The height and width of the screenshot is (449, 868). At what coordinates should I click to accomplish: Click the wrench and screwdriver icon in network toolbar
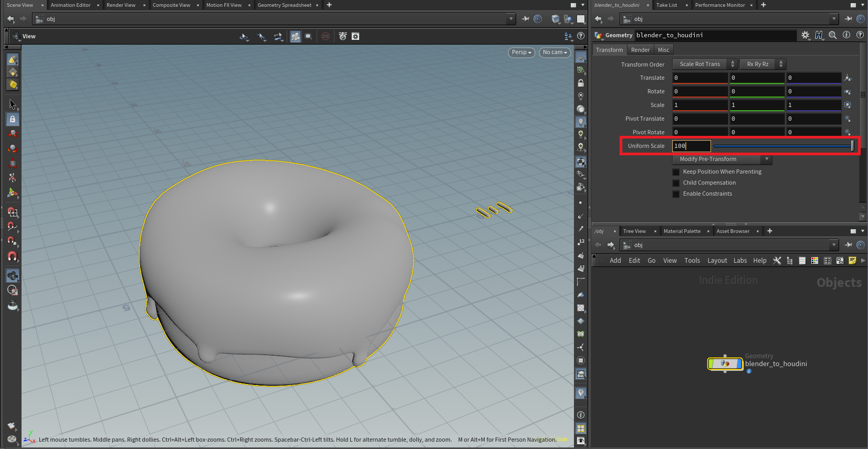pyautogui.click(x=777, y=261)
